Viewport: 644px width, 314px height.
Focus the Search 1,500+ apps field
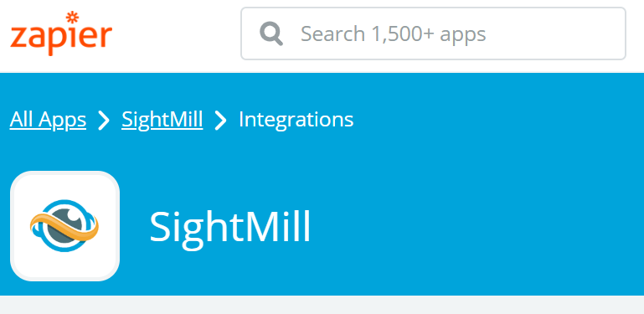coord(433,33)
